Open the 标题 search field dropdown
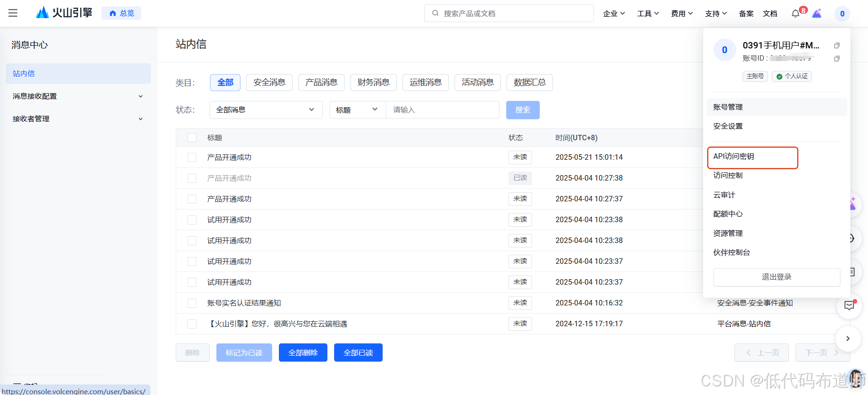Image resolution: width=868 pixels, height=395 pixels. 357,110
